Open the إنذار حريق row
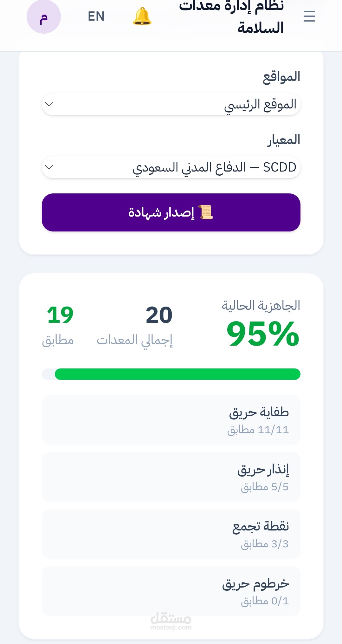This screenshot has width=342, height=644. pyautogui.click(x=171, y=477)
